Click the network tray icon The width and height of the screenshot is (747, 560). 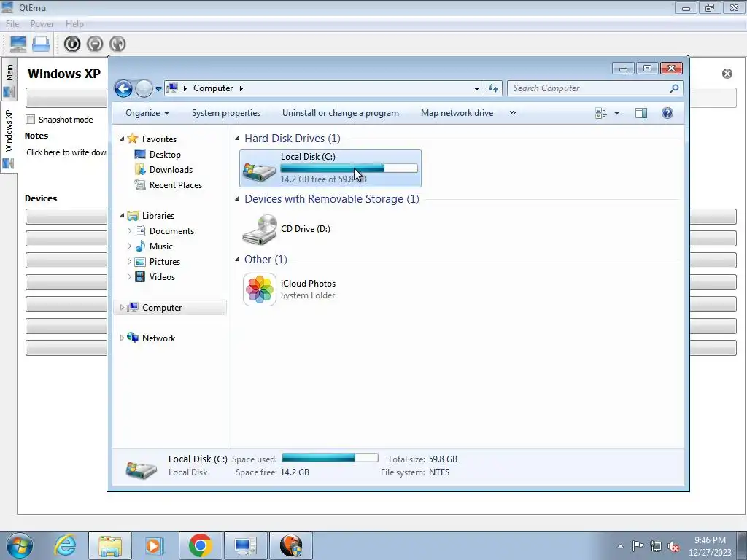[x=656, y=546]
